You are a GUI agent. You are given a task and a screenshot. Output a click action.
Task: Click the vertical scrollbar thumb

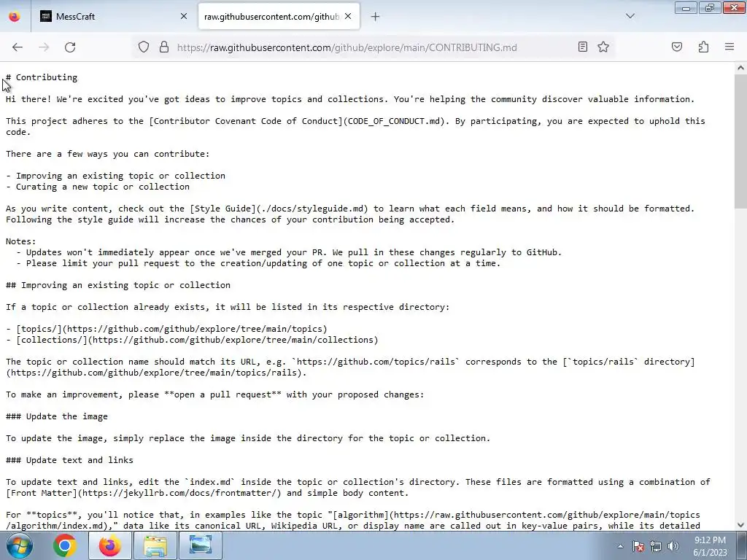pyautogui.click(x=740, y=141)
